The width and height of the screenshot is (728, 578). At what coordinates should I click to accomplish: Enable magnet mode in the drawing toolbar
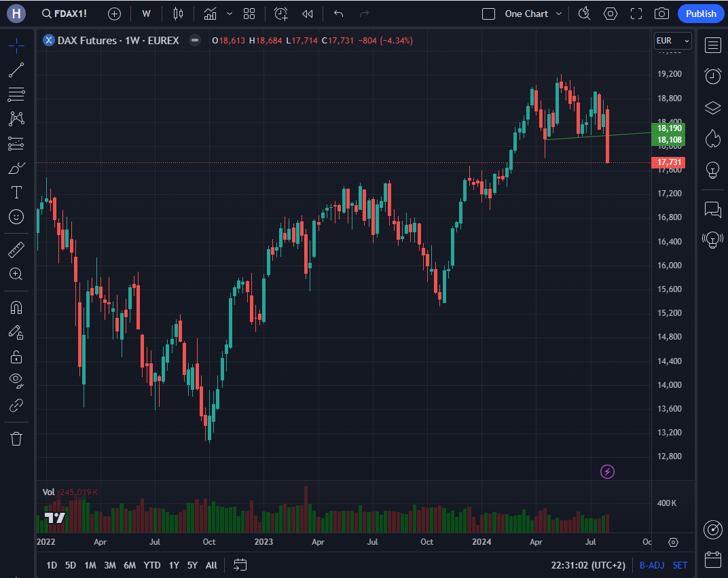pyautogui.click(x=16, y=307)
